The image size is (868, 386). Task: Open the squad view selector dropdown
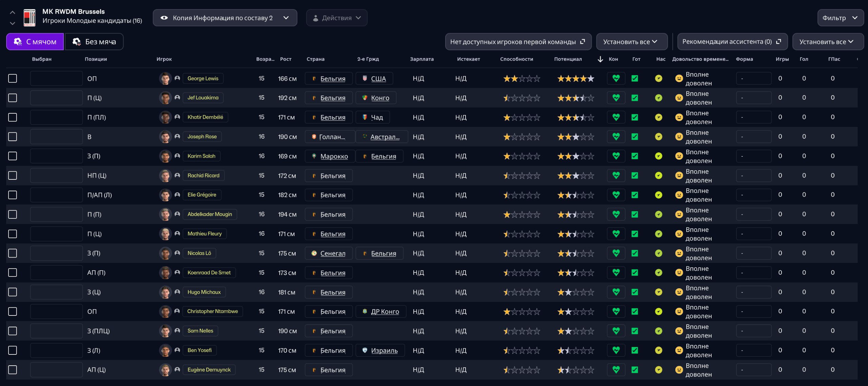click(x=225, y=18)
